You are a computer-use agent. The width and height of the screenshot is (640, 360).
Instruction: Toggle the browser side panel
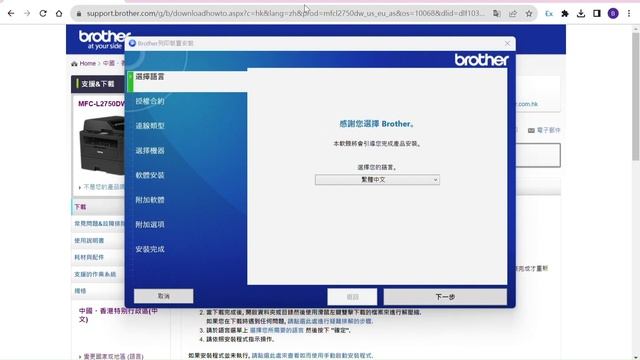click(x=597, y=13)
